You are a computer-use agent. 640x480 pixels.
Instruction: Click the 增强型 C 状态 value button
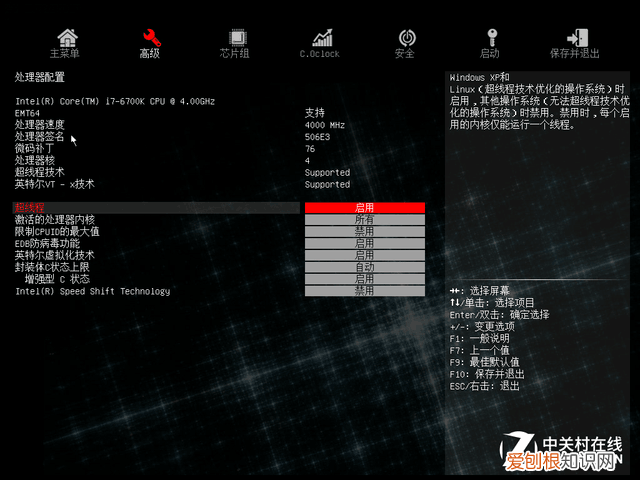[x=364, y=280]
